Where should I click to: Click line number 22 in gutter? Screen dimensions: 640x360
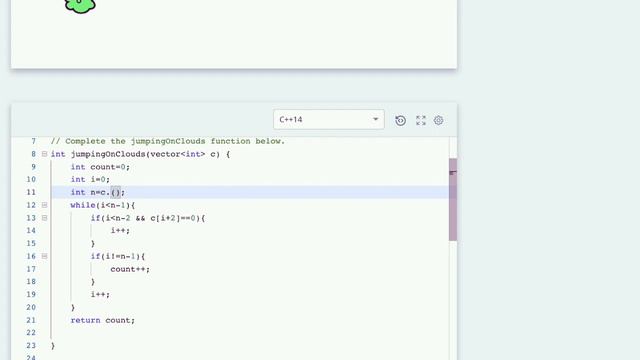pyautogui.click(x=31, y=333)
